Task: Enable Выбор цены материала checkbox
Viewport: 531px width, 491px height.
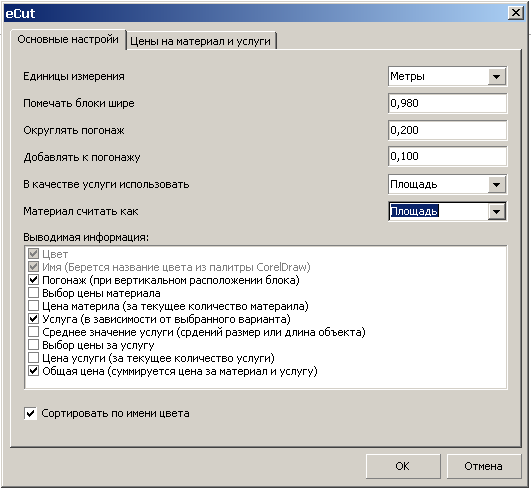Action: click(x=34, y=293)
